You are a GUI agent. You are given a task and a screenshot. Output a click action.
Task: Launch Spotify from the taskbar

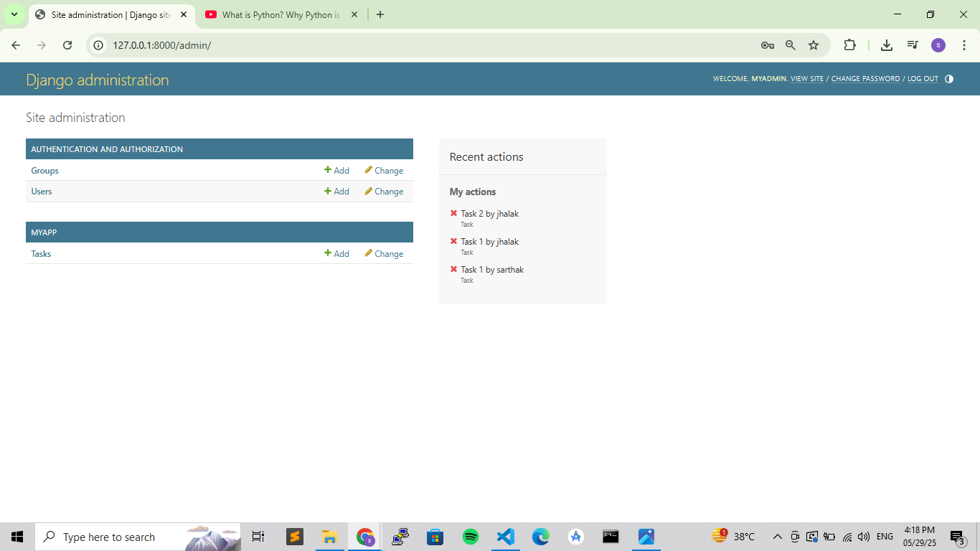471,537
